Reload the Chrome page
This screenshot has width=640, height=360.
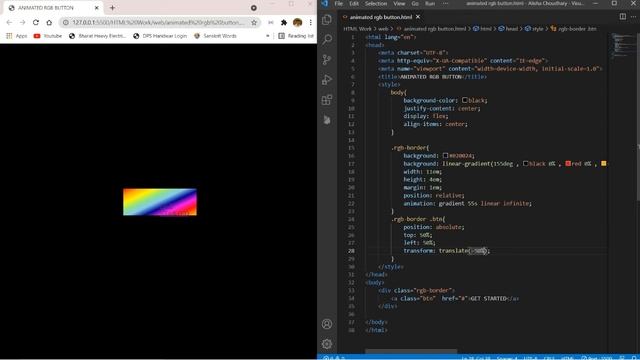point(36,22)
